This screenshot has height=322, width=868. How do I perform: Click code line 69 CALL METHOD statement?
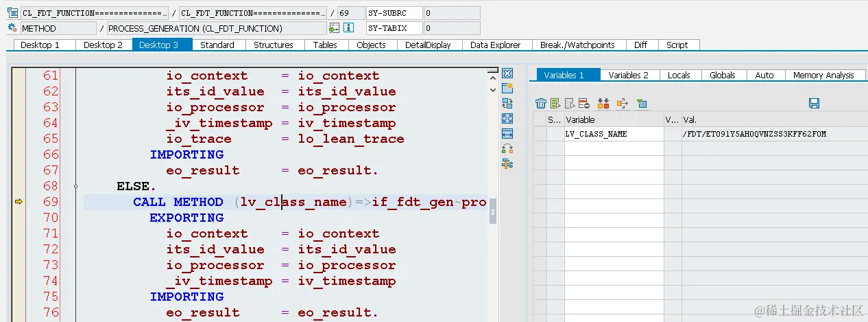coord(310,202)
